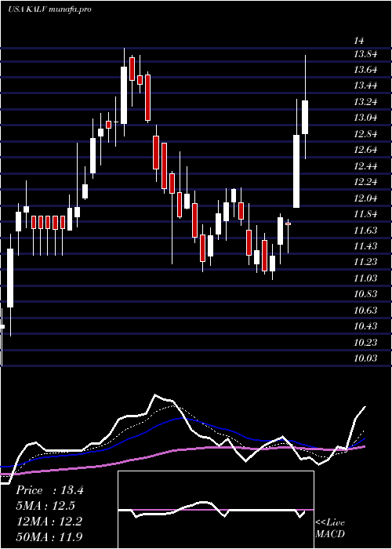Click the '13.24' price axis label
392x549 pixels.
pos(365,102)
